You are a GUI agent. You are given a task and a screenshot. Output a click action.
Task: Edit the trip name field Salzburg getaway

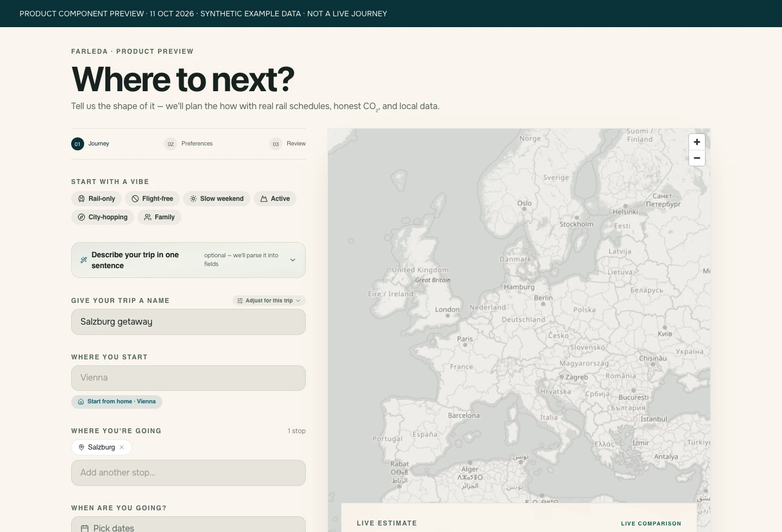click(188, 322)
